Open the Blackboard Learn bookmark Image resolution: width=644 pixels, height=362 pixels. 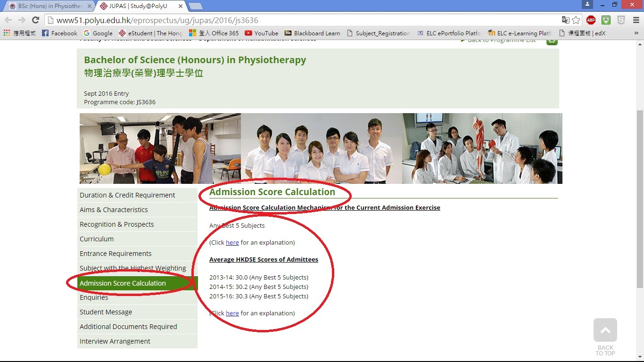tap(312, 33)
